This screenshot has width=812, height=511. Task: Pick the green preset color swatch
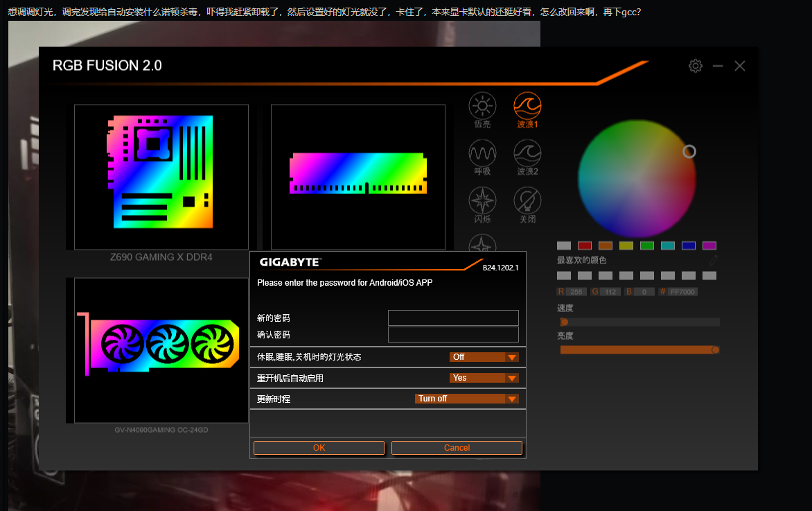pyautogui.click(x=647, y=245)
